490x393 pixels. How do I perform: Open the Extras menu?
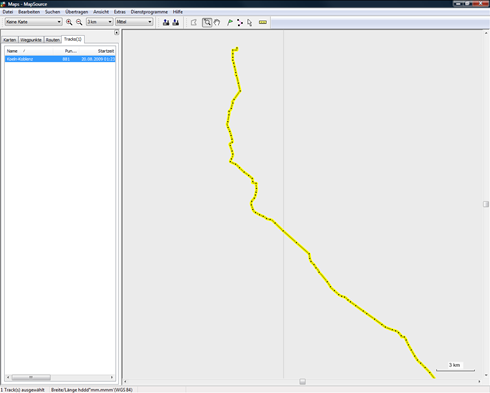tap(120, 12)
